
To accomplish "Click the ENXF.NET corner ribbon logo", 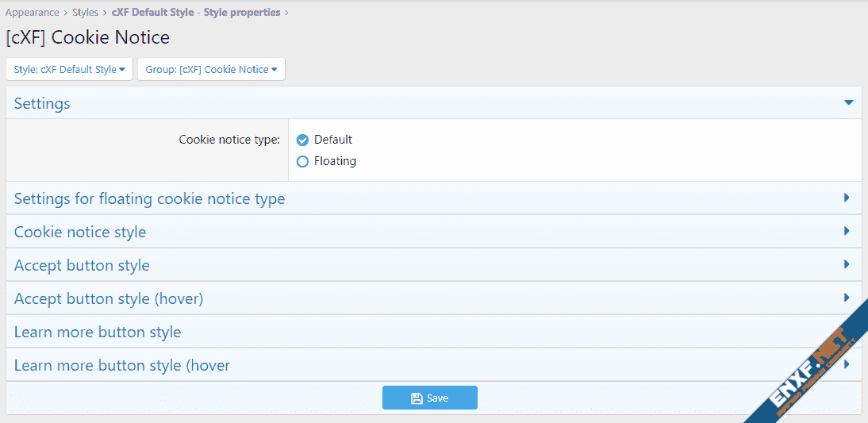I will pyautogui.click(x=808, y=365).
